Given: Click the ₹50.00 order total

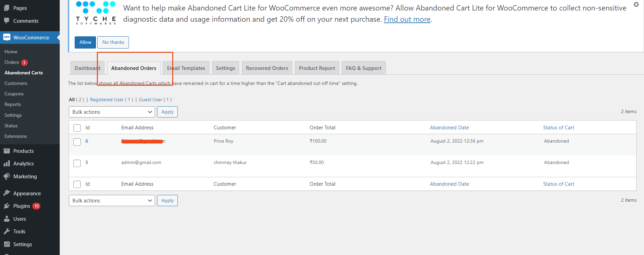Looking at the screenshot, I should click(317, 162).
